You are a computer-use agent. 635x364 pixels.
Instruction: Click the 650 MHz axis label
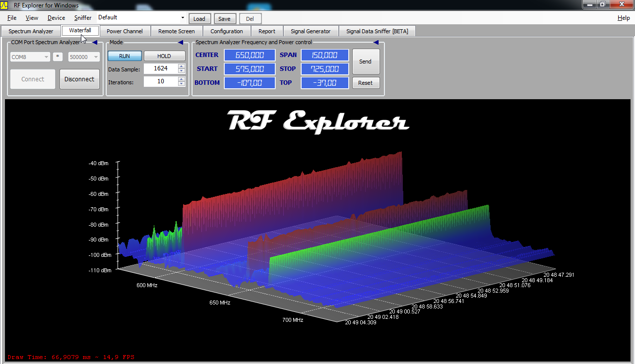[x=220, y=303]
